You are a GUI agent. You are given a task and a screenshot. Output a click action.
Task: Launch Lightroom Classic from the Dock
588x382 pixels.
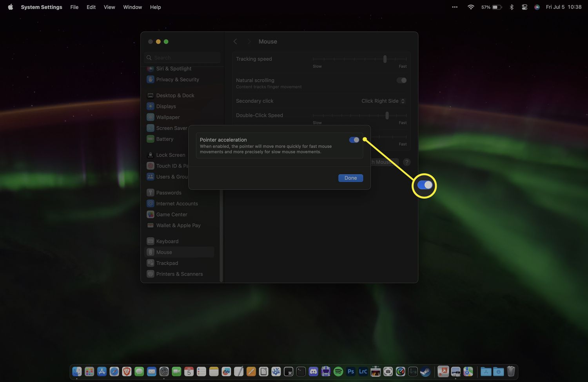pyautogui.click(x=363, y=371)
